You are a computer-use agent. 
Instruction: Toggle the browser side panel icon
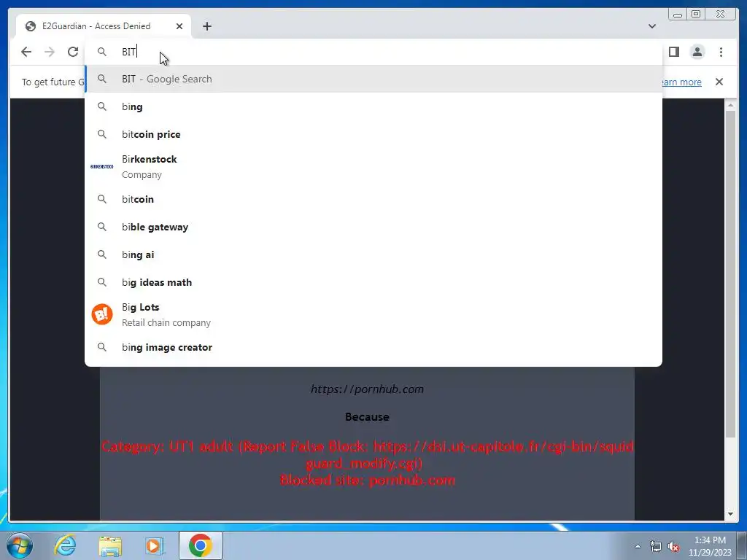pyautogui.click(x=673, y=52)
